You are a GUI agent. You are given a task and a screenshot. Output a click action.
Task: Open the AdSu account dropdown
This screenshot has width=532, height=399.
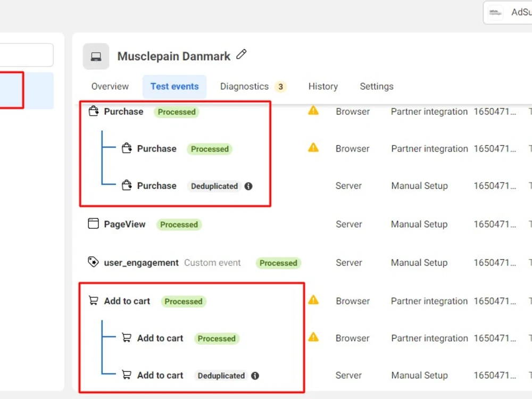click(508, 13)
